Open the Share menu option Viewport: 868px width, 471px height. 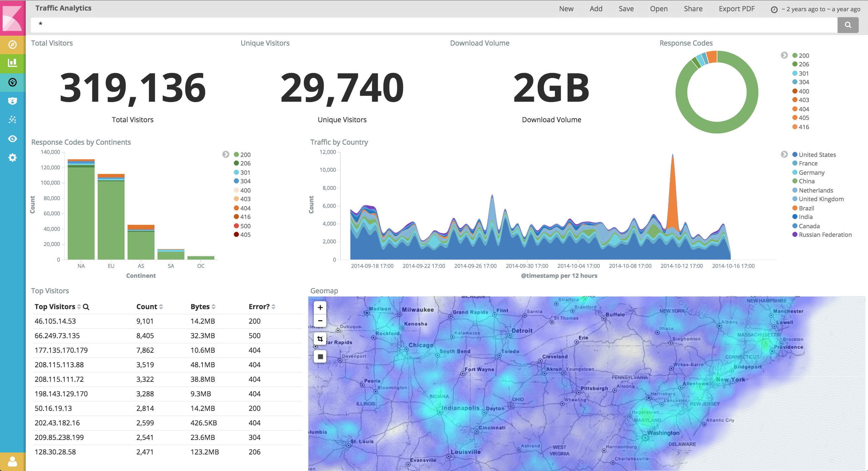click(692, 8)
